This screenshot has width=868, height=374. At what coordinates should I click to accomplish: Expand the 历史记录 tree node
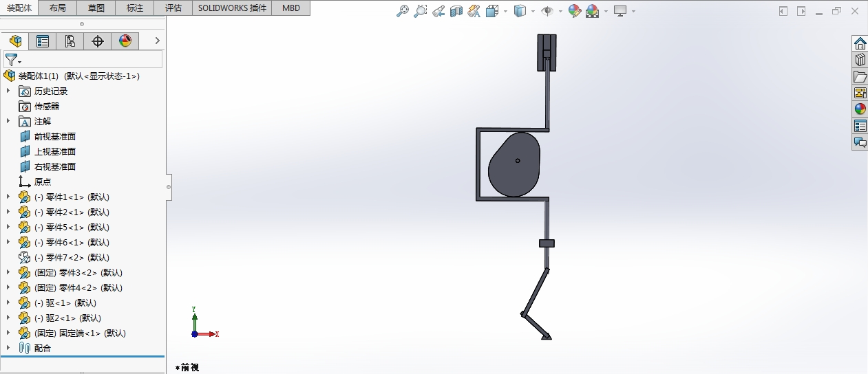click(x=8, y=91)
